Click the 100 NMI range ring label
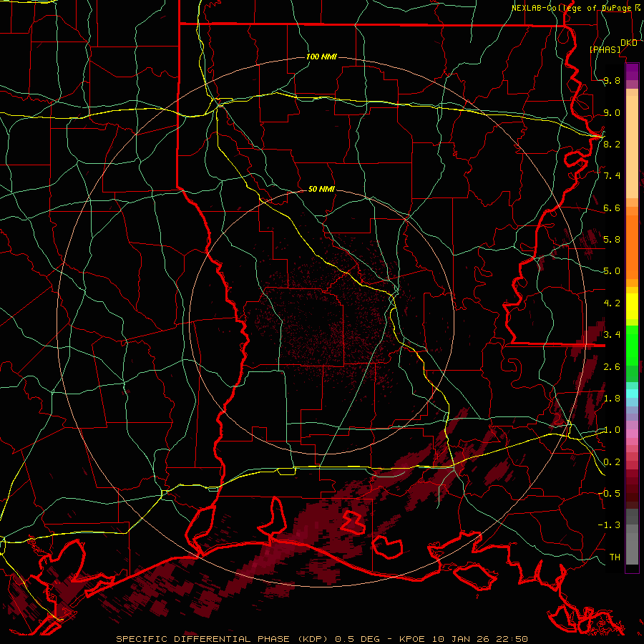 coord(321,57)
